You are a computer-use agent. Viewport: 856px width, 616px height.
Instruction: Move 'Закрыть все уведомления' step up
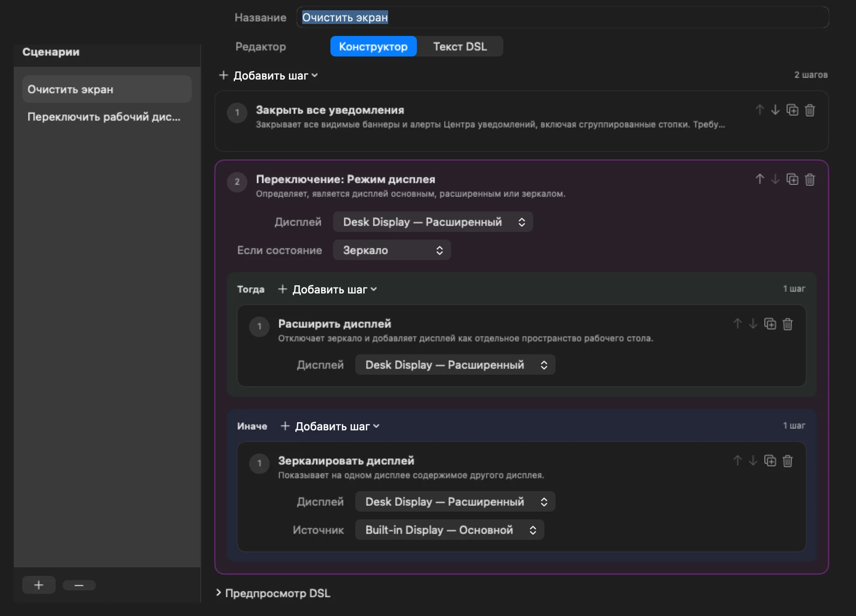pos(760,110)
